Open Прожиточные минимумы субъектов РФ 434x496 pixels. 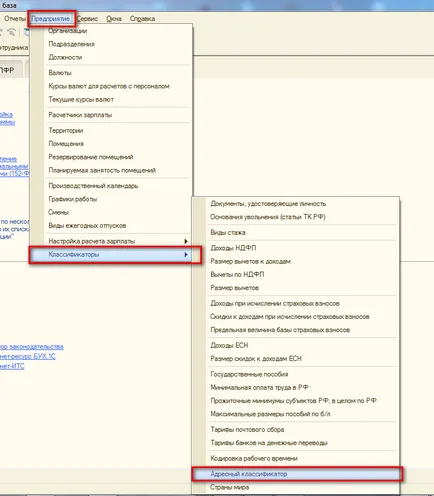coord(293,401)
